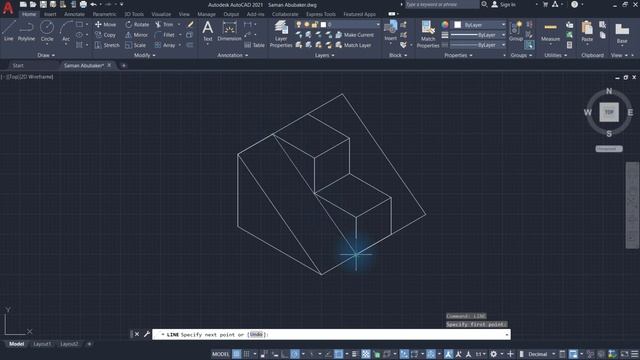Click the Group objects icon
Screen dimensions: 640x360
516,31
